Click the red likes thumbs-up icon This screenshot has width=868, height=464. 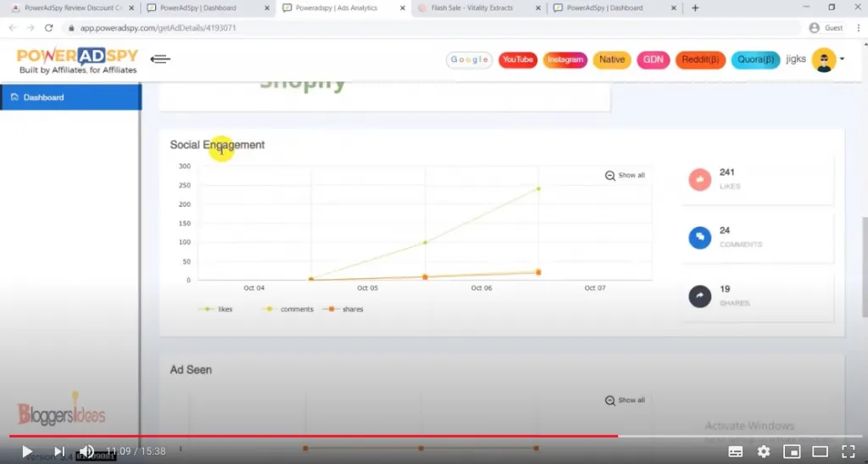pyautogui.click(x=699, y=180)
